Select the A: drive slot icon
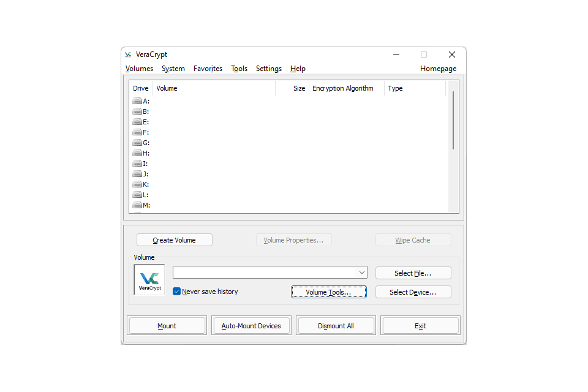This screenshot has height=392, width=588. pyautogui.click(x=137, y=101)
